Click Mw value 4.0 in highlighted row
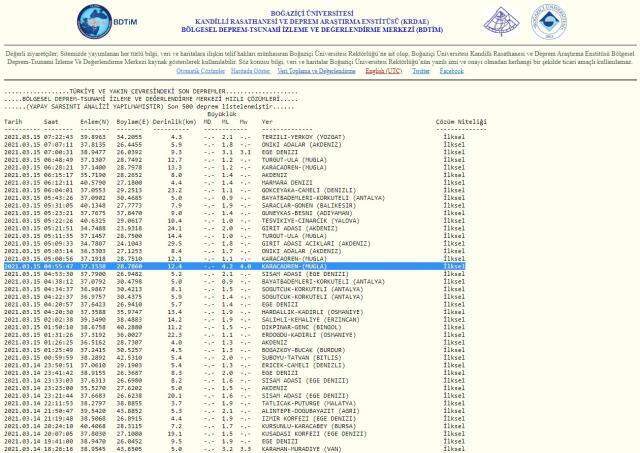This screenshot has height=453, width=640. pyautogui.click(x=245, y=266)
